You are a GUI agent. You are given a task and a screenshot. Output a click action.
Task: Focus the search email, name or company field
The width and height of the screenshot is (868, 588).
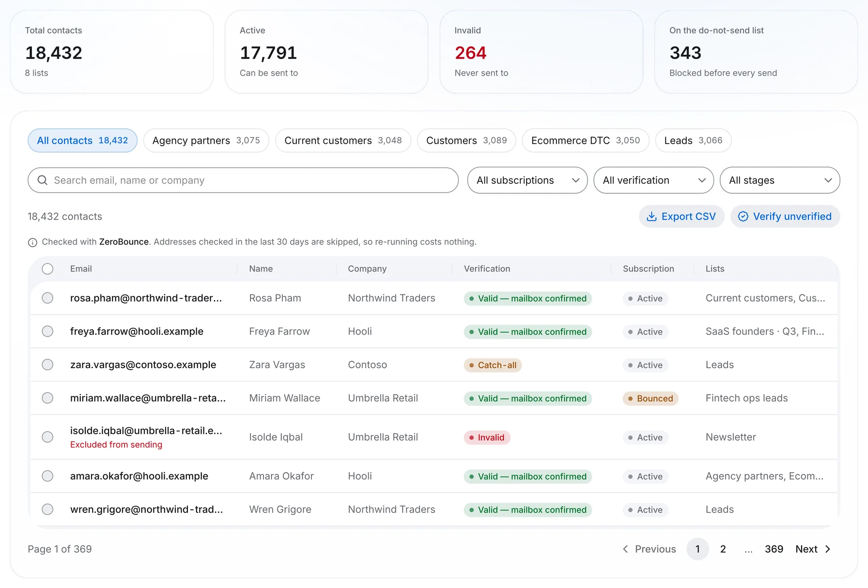243,180
